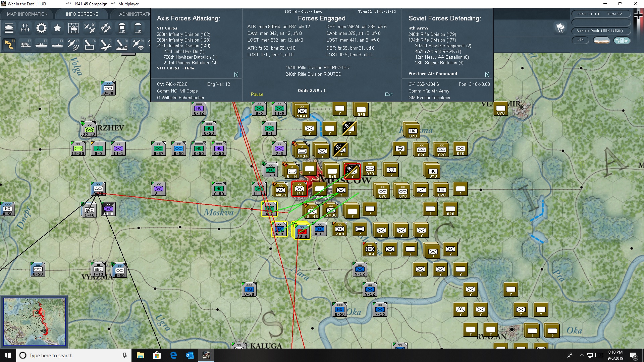Toggle F1 movement mode off

coord(9,44)
